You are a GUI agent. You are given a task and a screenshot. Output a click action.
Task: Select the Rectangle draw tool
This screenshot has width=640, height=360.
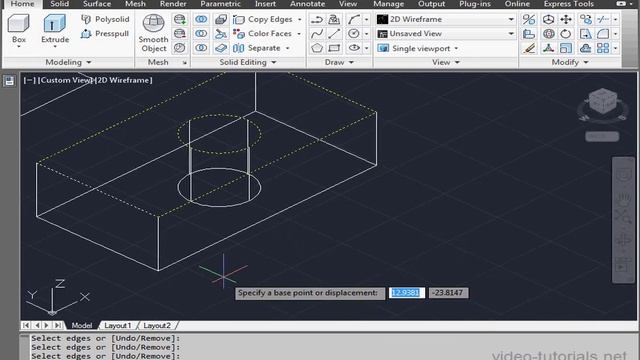coord(334,48)
